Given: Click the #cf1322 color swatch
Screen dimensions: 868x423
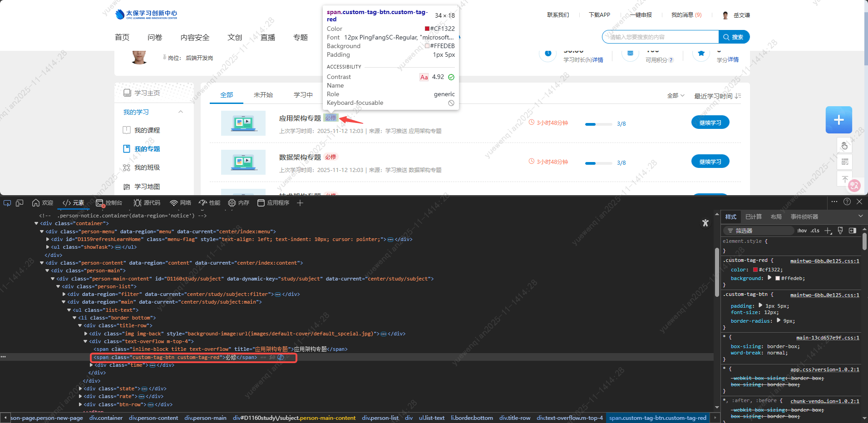Looking at the screenshot, I should 755,270.
